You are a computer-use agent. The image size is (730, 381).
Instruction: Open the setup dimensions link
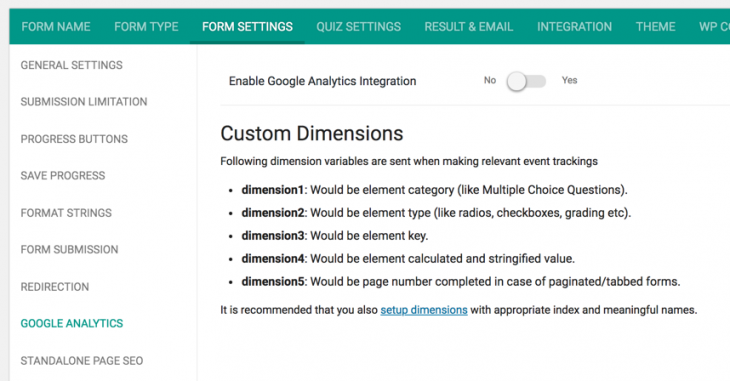coord(424,310)
